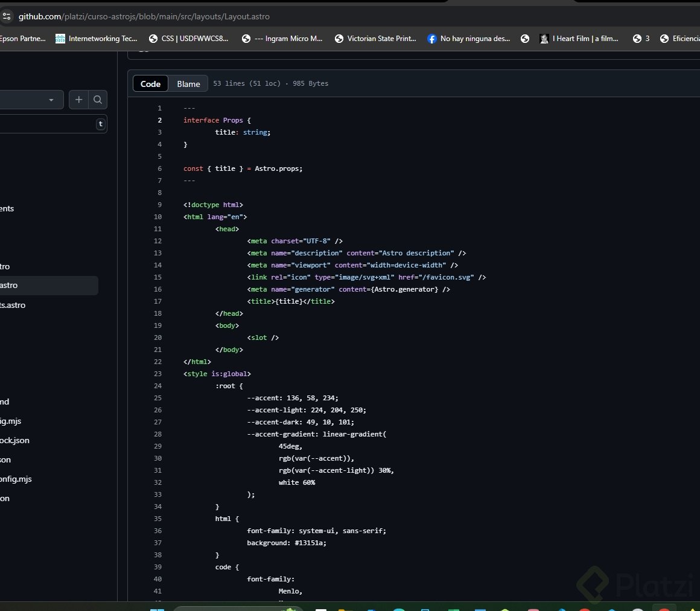Open the 'I Heart Film' bookmark
This screenshot has width=700, height=611.
coord(579,39)
